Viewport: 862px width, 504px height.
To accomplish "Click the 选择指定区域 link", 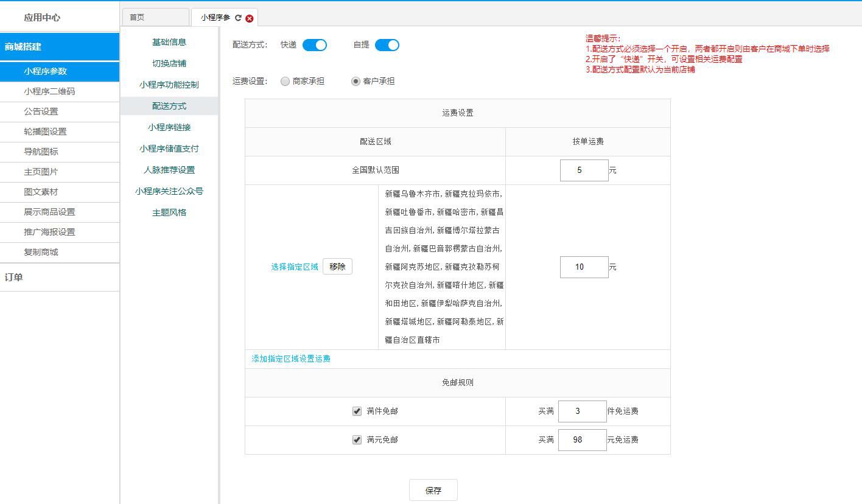I will pos(293,266).
